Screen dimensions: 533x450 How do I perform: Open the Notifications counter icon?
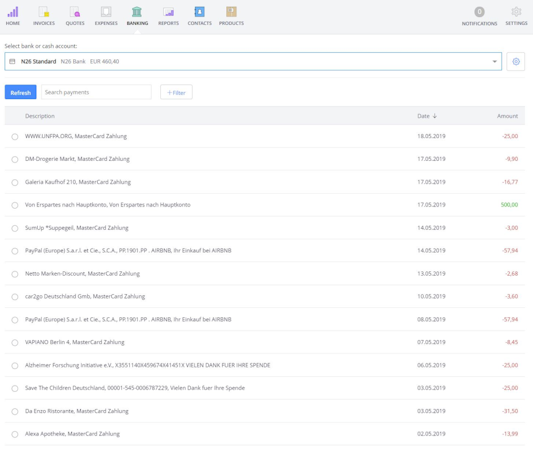(479, 12)
